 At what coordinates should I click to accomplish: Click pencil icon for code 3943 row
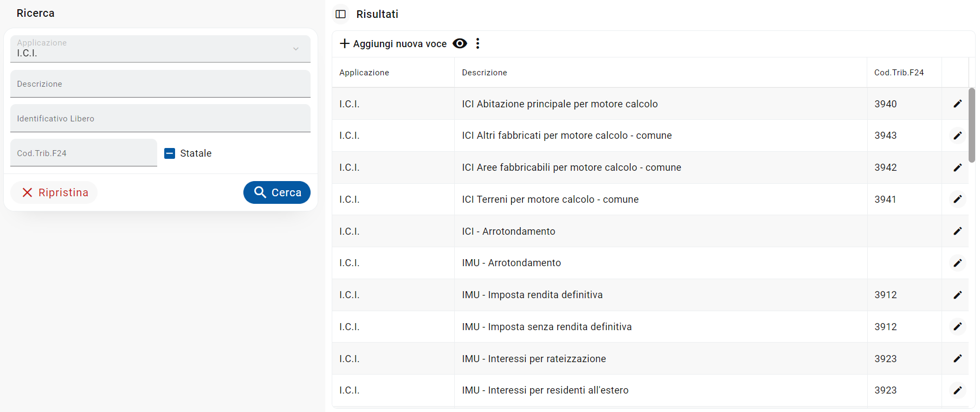958,136
